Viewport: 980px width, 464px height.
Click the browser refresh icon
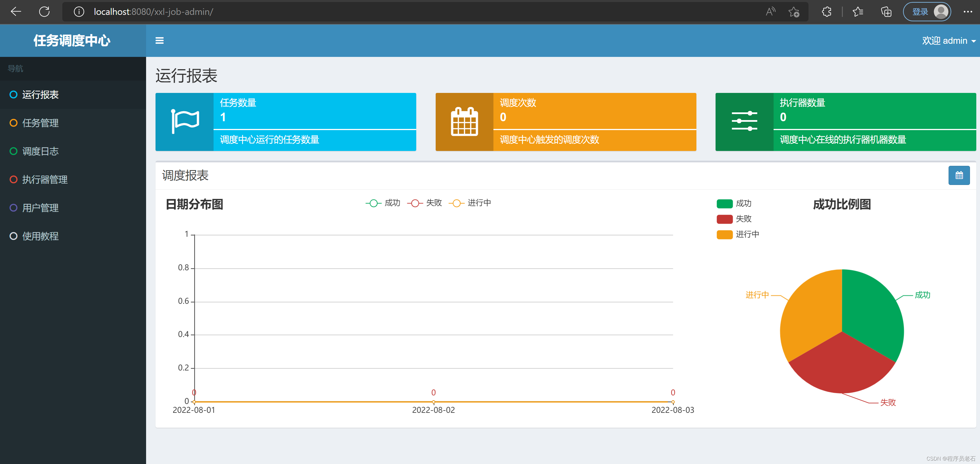[x=45, y=12]
